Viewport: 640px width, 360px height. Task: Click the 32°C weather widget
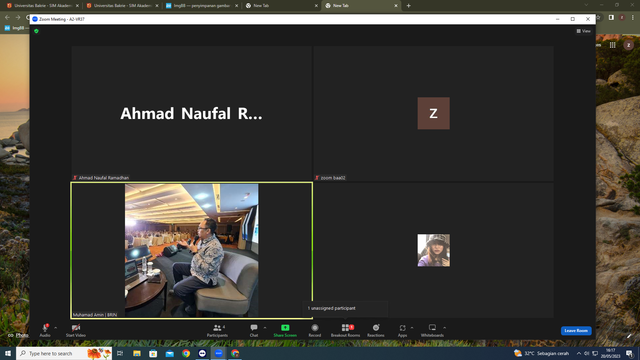(541, 353)
